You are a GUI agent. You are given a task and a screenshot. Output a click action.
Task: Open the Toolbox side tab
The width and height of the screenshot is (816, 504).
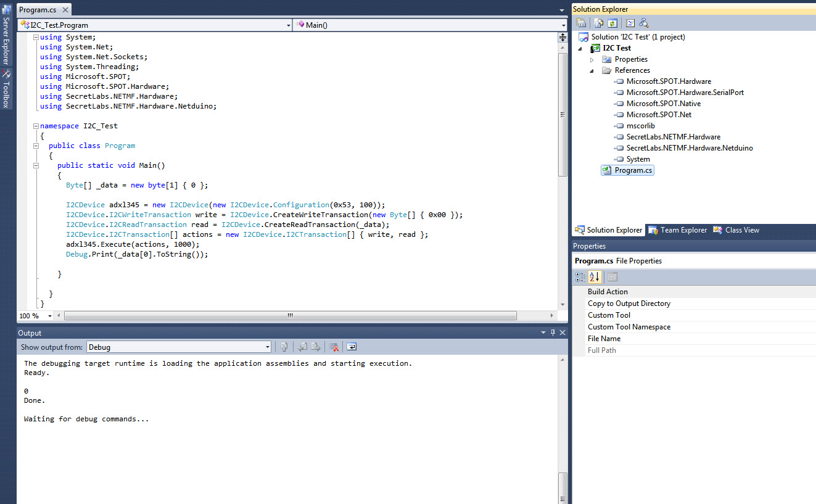[x=6, y=88]
